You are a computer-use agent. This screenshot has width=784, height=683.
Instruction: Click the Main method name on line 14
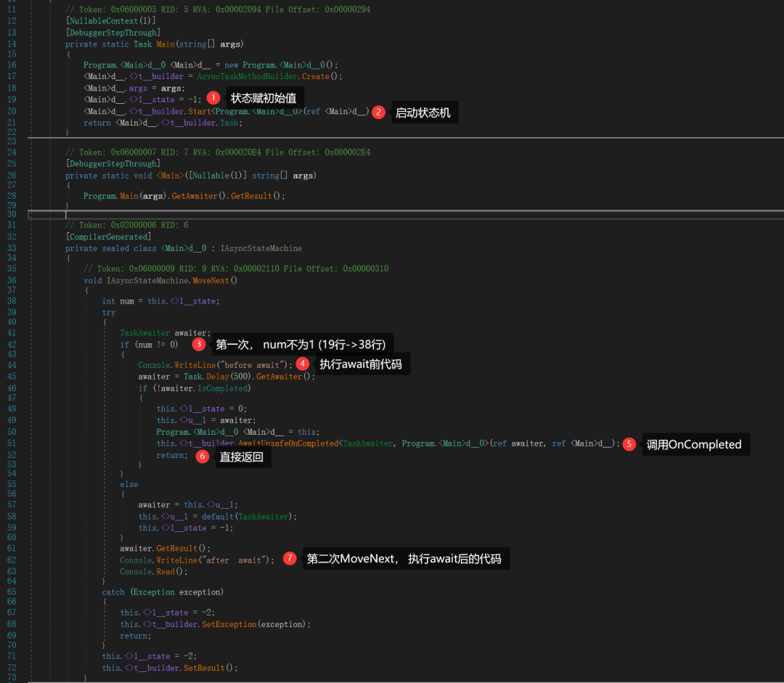click(x=166, y=44)
